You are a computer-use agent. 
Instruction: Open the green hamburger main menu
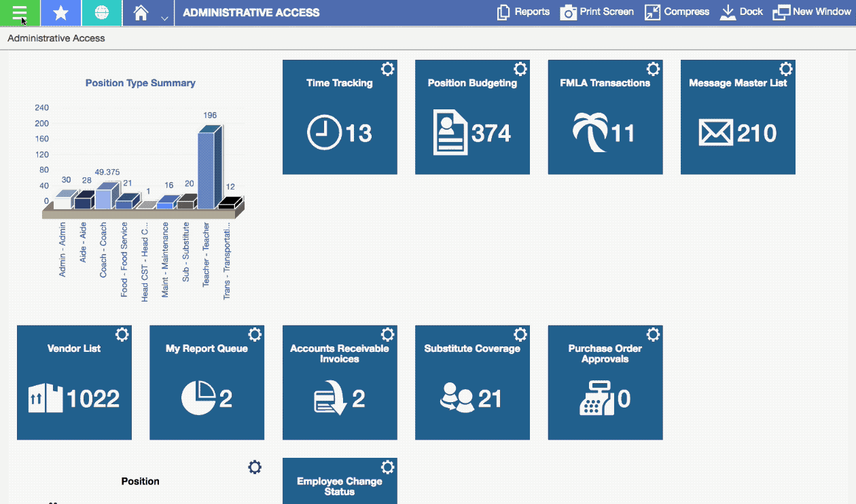coord(20,13)
